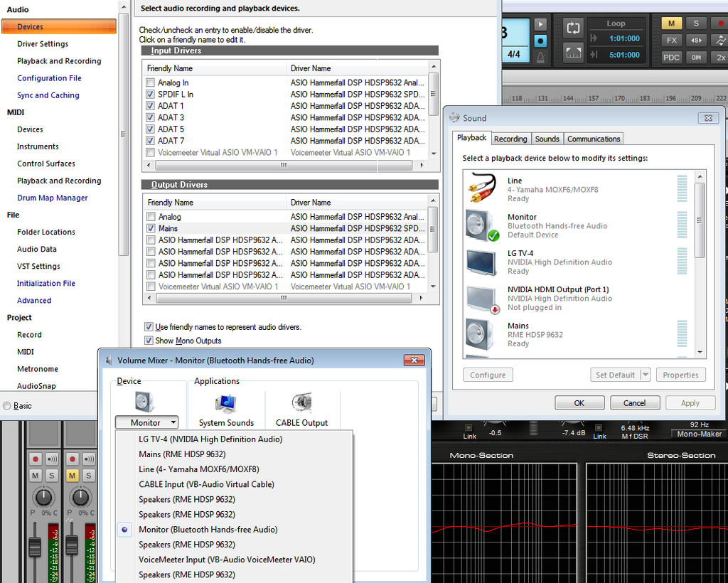Screen dimensions: 728x583
Task: Open the Monitor device dropdown
Action: pos(146,423)
